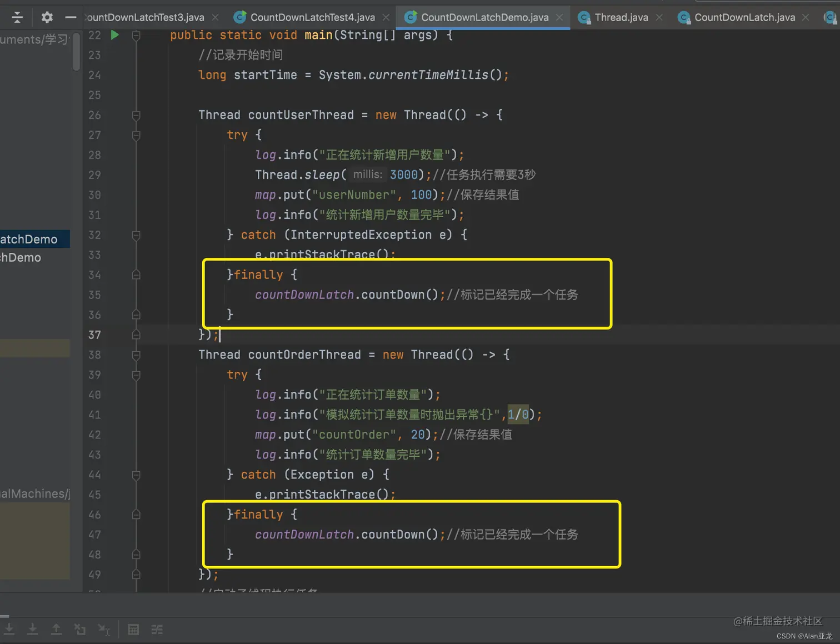Click countDownLatch.countDown() on line 35

(347, 295)
